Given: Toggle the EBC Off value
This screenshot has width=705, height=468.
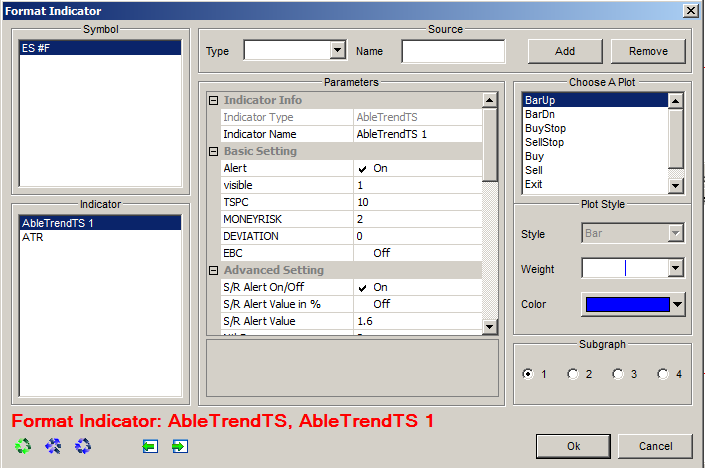Looking at the screenshot, I should point(381,253).
